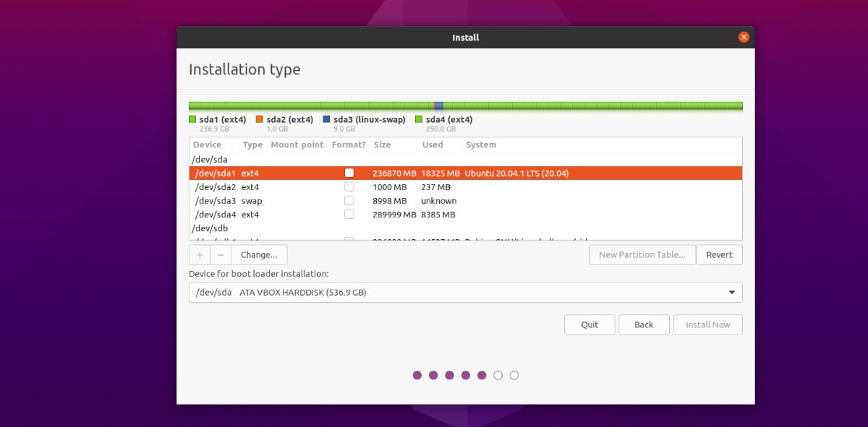Click the orange sda2 legend swatch
The image size is (868, 427).
[x=260, y=119]
